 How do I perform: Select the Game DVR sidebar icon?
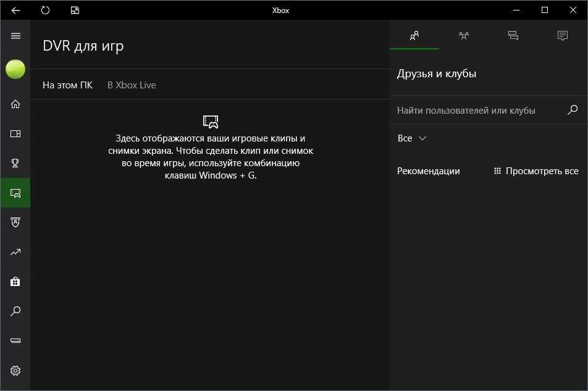[x=15, y=193]
